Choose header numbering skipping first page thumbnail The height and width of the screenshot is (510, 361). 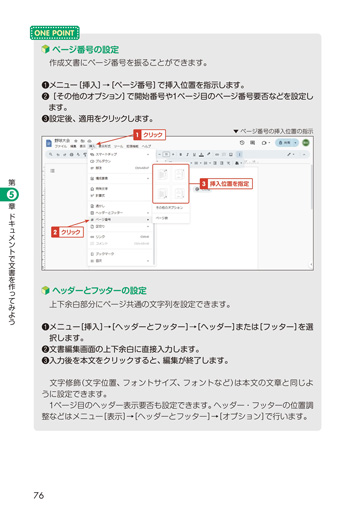tap(180, 174)
